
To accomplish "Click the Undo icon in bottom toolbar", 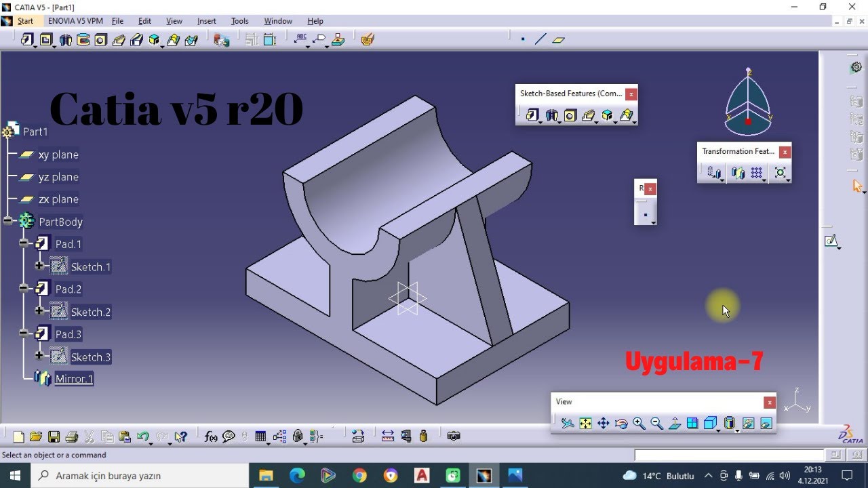I will (142, 436).
